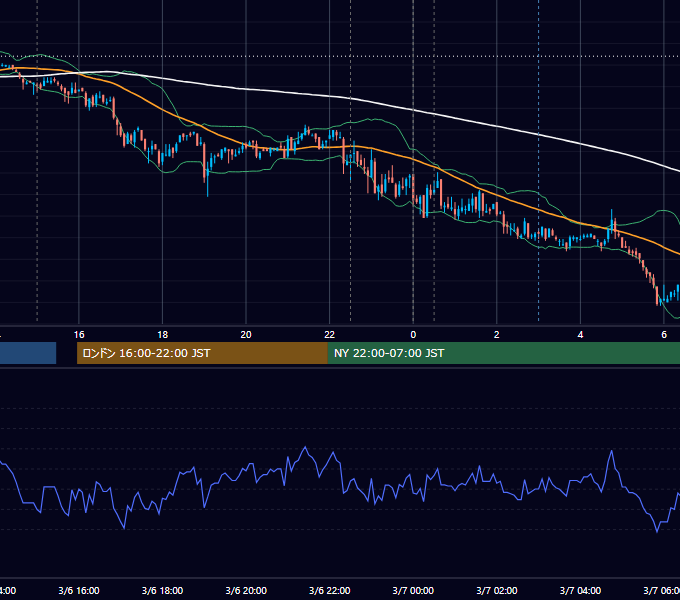The height and width of the screenshot is (600, 680).
Task: Click the 0 hour label on chart axis
Action: pos(413,334)
